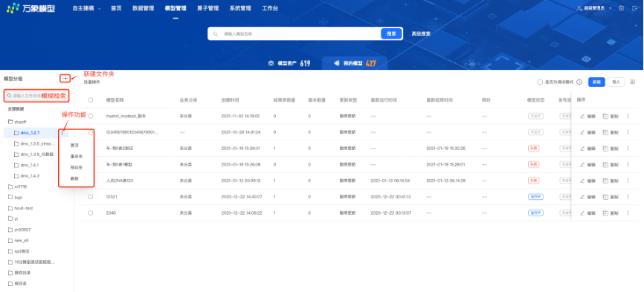The image size is (644, 292).
Task: Check the box for myetst_modesd_副本 row
Action: [91, 116]
